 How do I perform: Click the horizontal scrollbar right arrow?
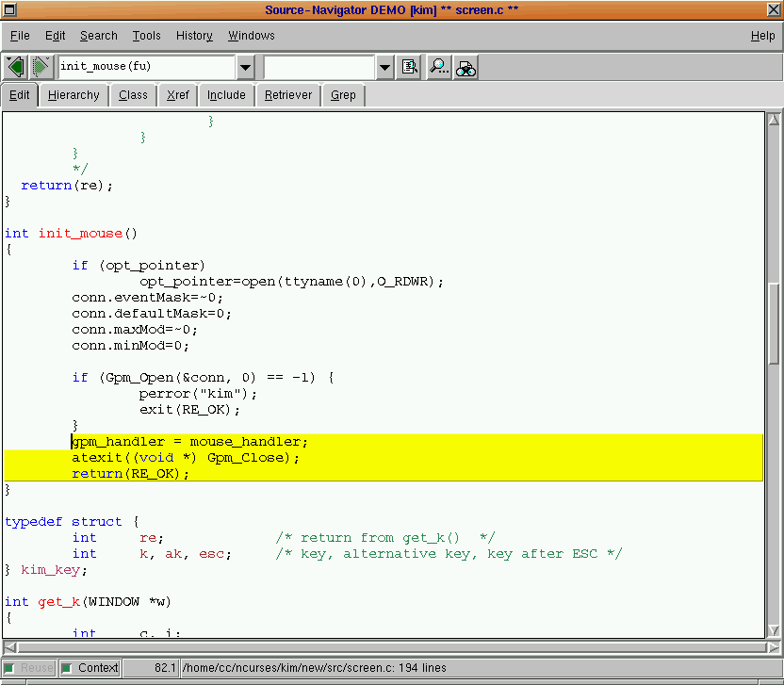pos(774,647)
